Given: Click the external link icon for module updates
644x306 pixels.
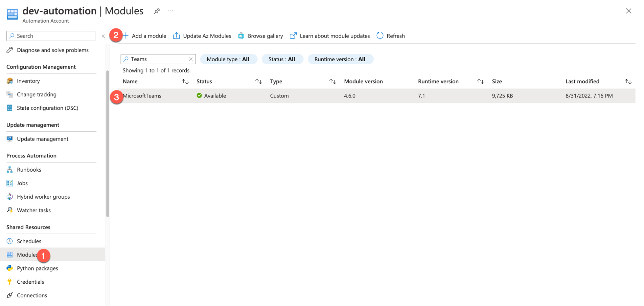Looking at the screenshot, I should (x=293, y=36).
